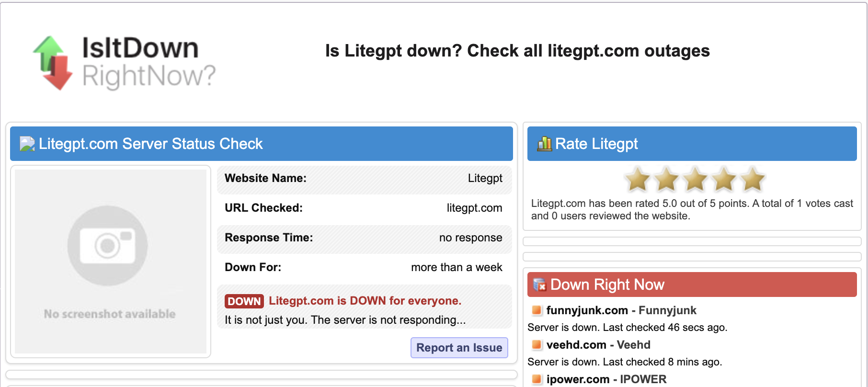Rate Litegpt one star
This screenshot has width=868, height=387.
[638, 179]
